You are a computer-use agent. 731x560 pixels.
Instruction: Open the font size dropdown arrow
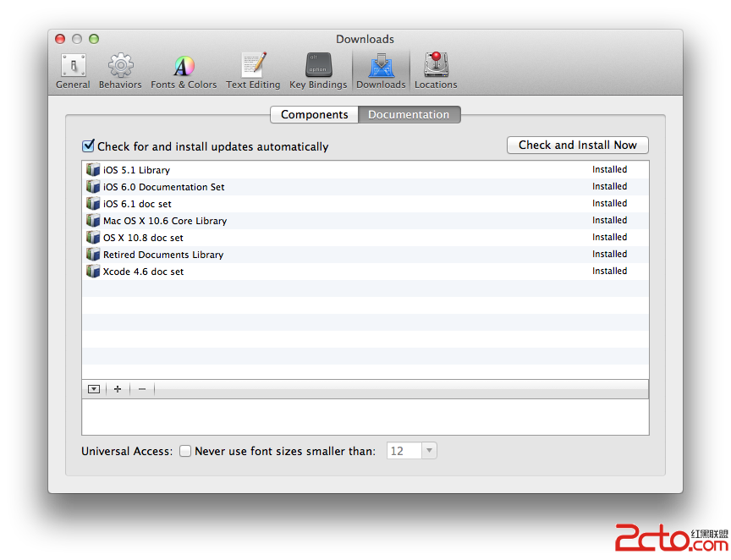pyautogui.click(x=429, y=450)
